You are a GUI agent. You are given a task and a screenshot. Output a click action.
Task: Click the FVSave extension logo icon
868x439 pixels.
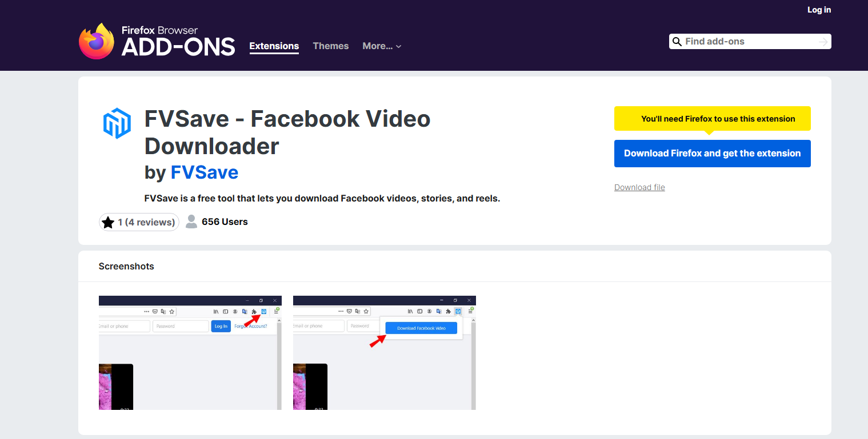(117, 123)
